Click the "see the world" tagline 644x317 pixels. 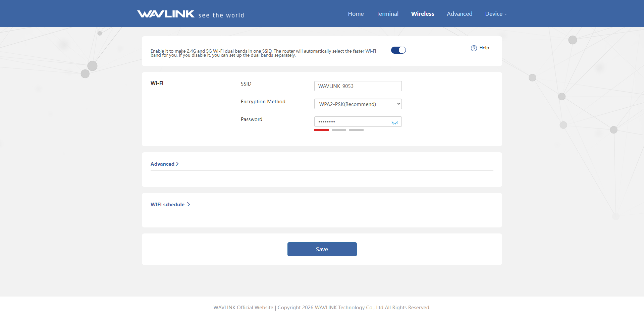click(x=221, y=15)
